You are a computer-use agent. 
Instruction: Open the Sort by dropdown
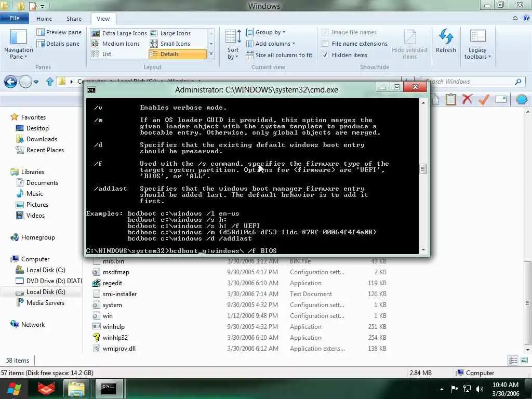pyautogui.click(x=233, y=45)
